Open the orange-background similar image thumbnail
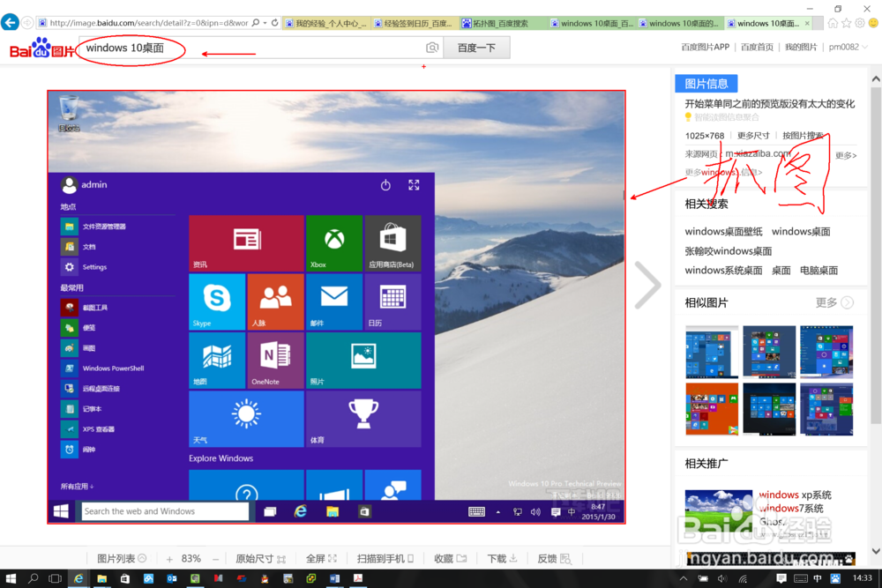Screen dimensions: 882x588 (712, 409)
